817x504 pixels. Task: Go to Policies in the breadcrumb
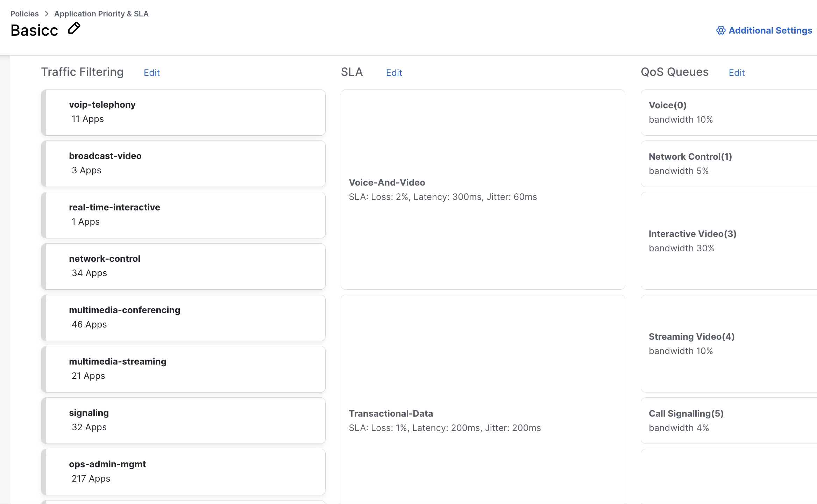pyautogui.click(x=24, y=14)
